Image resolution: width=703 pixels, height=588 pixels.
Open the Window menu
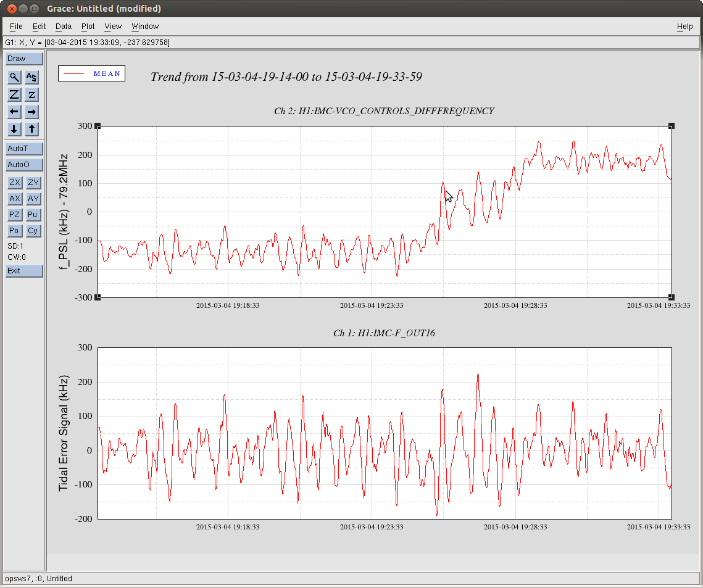(x=145, y=27)
